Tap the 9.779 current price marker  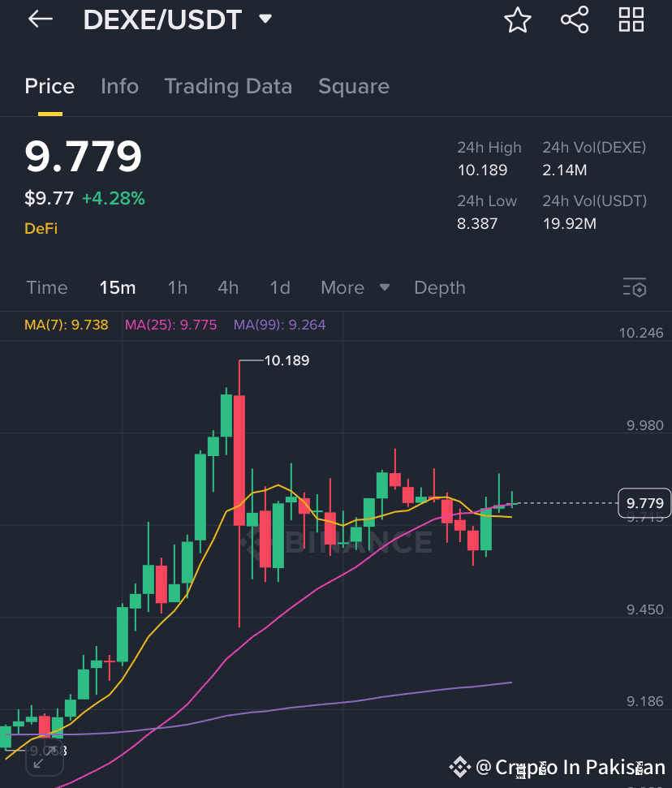pos(644,502)
